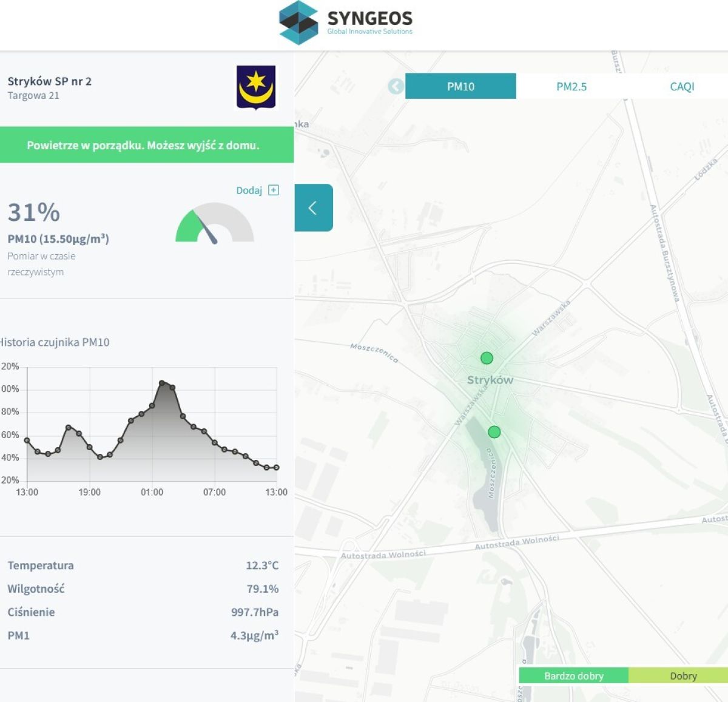728x702 pixels.
Task: Click the PM10 gauge meter
Action: pos(214,223)
